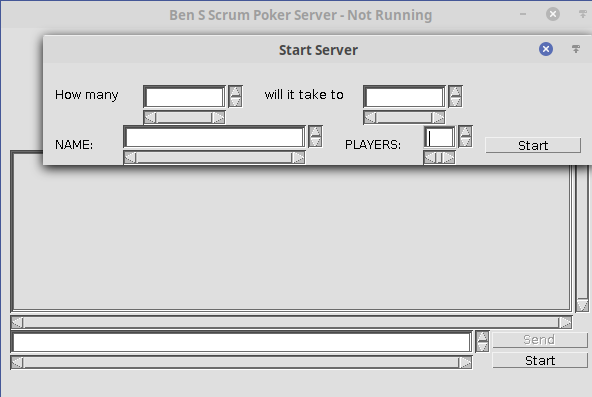The height and width of the screenshot is (397, 592).
Task: Click the pin icon in Start Server title bar
Action: click(x=575, y=49)
